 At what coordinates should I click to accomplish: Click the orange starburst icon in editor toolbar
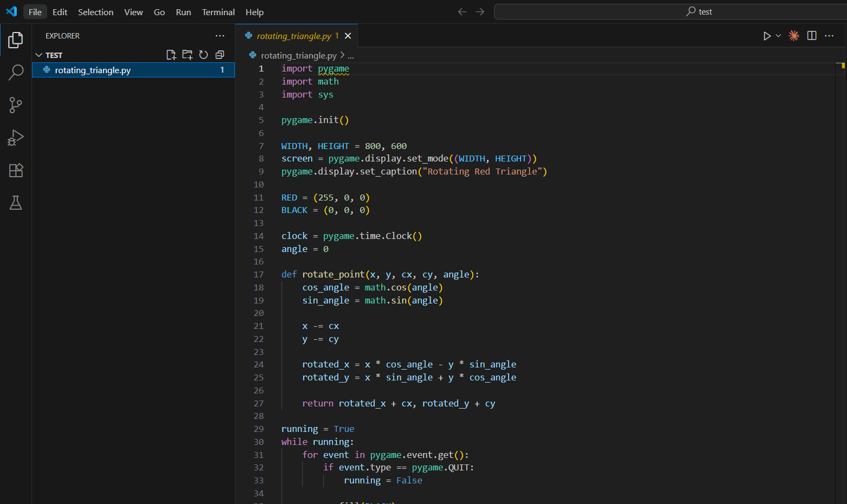point(794,36)
